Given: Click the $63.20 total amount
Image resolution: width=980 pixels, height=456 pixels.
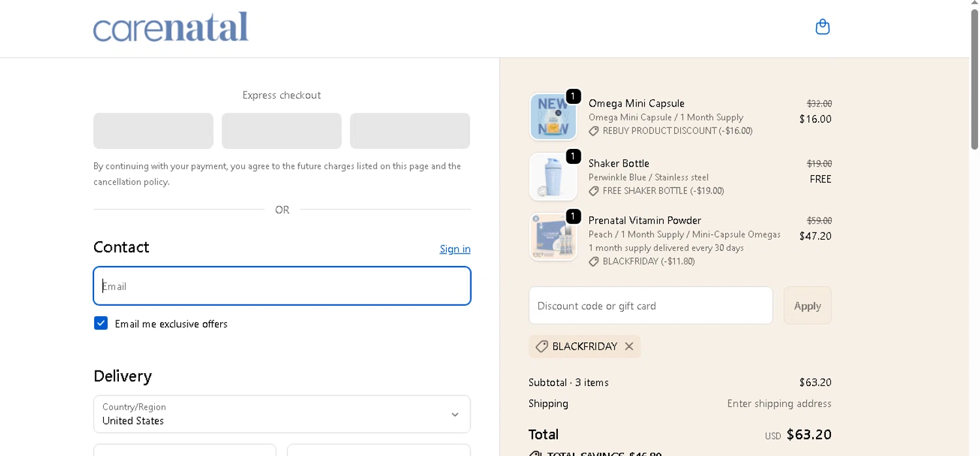Looking at the screenshot, I should pos(809,434).
